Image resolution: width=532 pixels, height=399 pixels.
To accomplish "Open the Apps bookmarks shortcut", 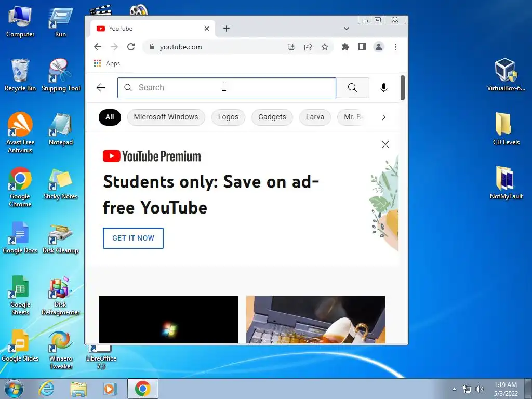I will pyautogui.click(x=107, y=63).
